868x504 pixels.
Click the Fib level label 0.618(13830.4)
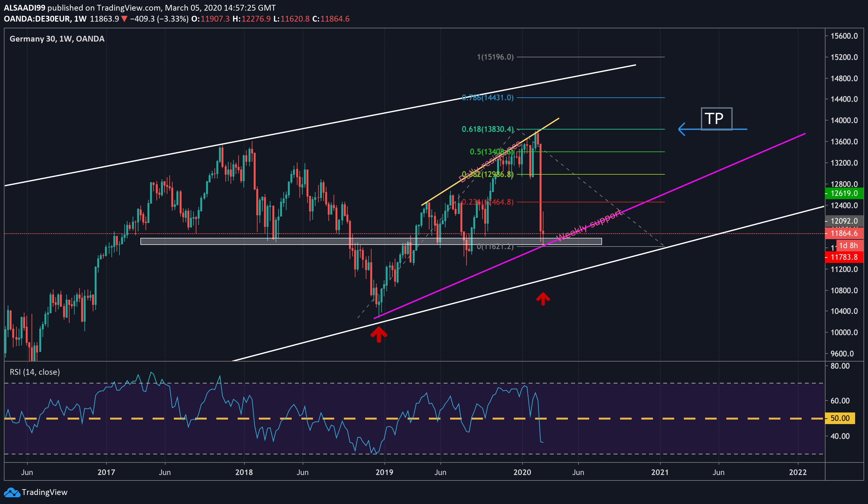(487, 129)
